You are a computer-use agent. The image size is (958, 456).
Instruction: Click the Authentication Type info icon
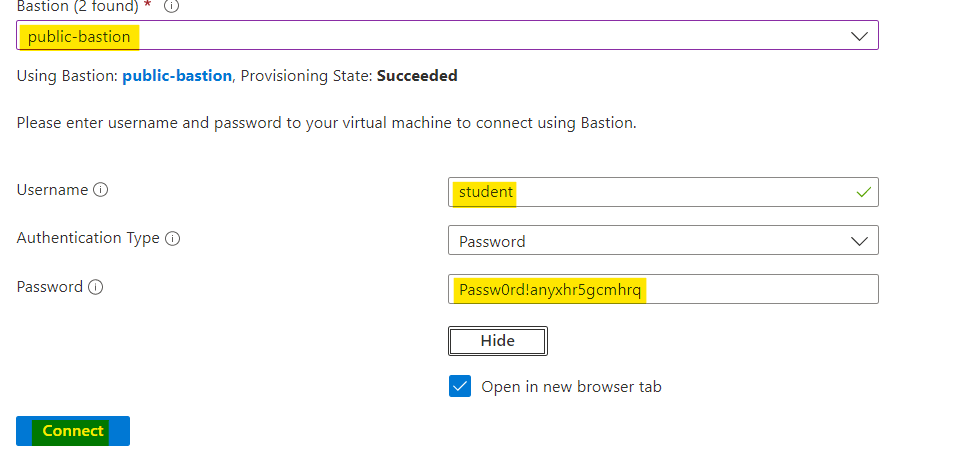coord(172,239)
